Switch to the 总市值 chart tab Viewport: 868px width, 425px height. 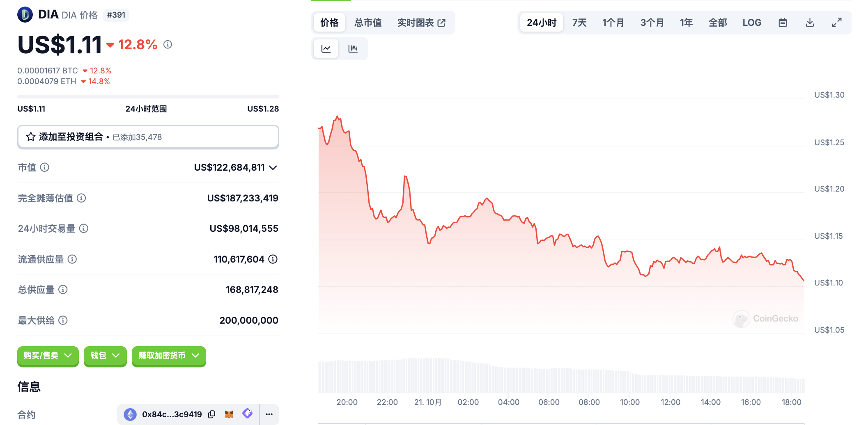(x=368, y=23)
